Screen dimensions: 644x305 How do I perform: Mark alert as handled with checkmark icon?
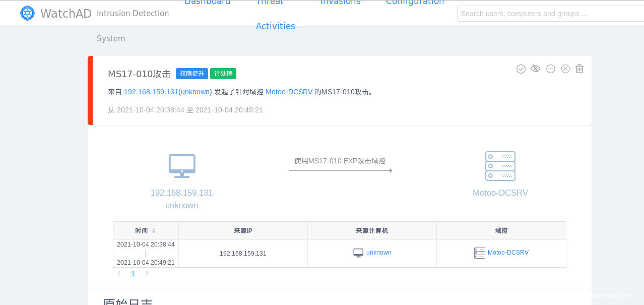point(521,69)
